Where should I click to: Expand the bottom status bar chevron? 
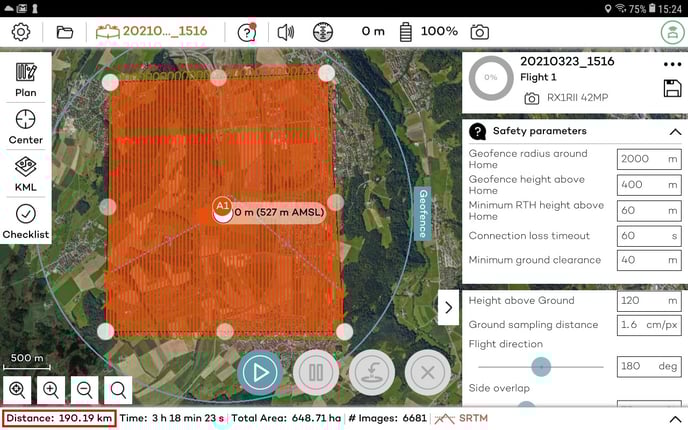[x=675, y=418]
